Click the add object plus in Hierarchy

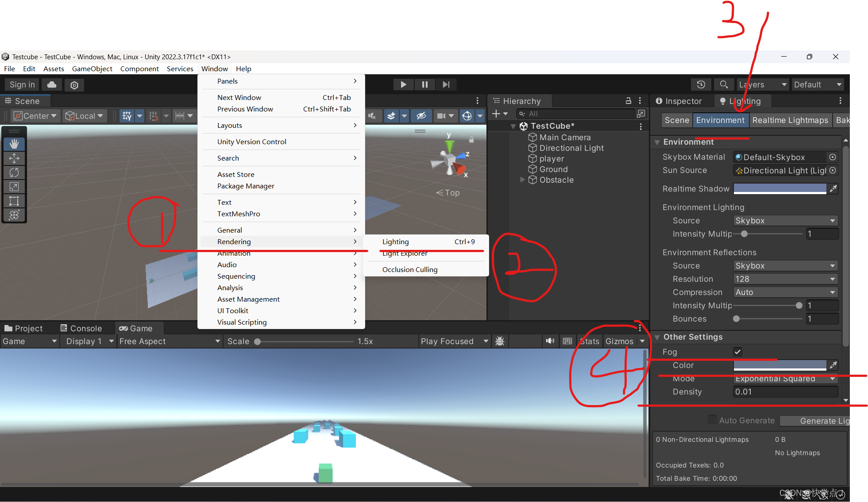coord(496,114)
